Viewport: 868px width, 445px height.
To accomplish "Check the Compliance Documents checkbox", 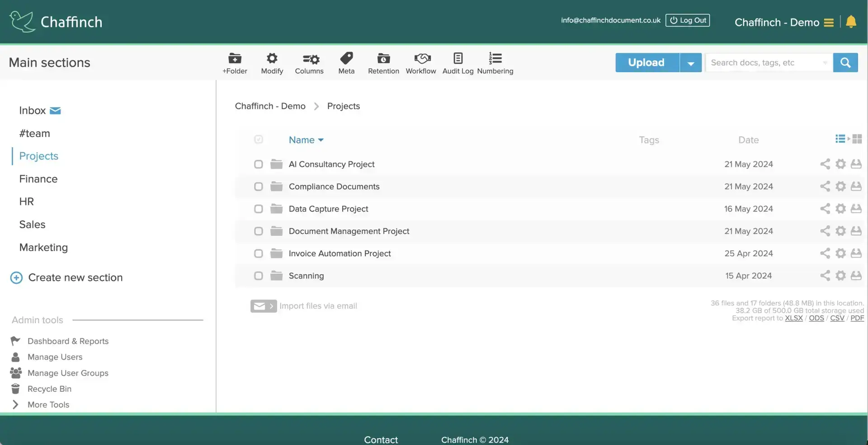I will click(x=258, y=187).
